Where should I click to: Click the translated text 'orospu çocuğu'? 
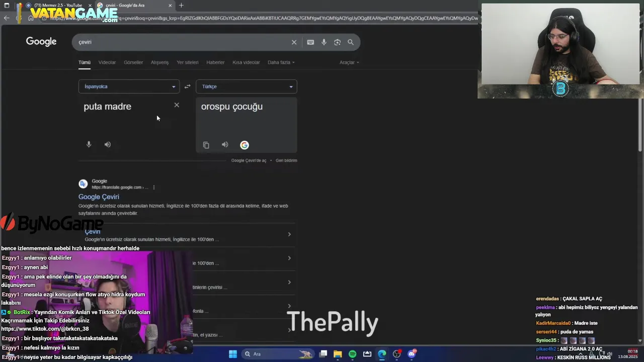(x=232, y=107)
